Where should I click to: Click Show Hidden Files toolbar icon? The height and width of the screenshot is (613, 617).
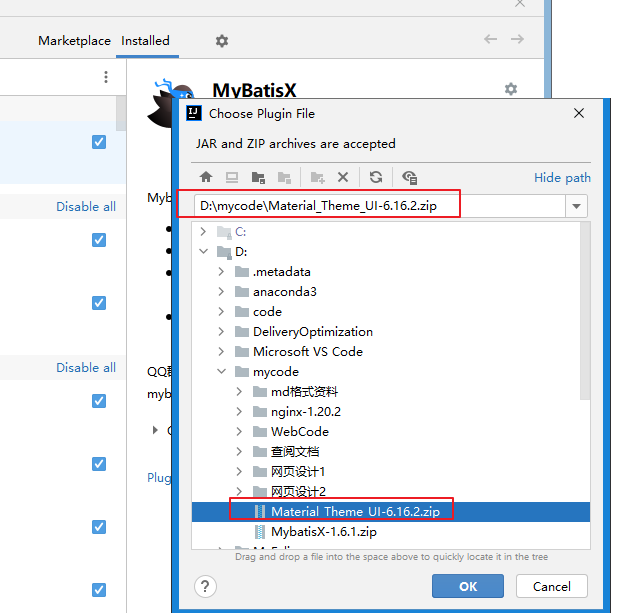409,177
